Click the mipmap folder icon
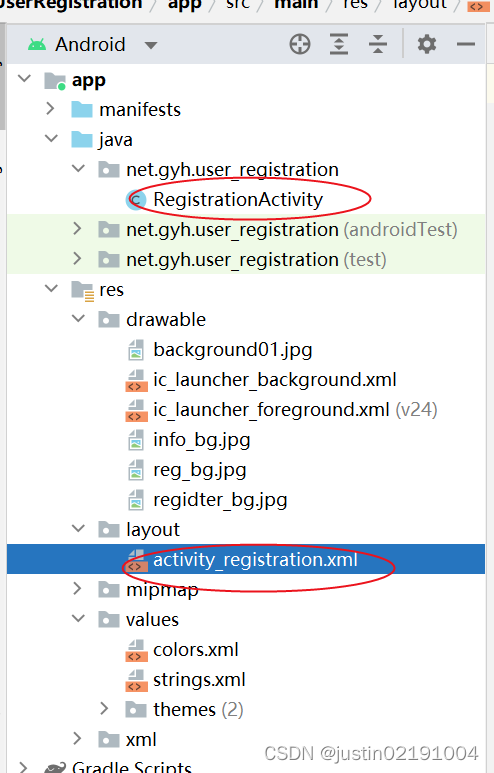The width and height of the screenshot is (494, 773). coord(109,590)
